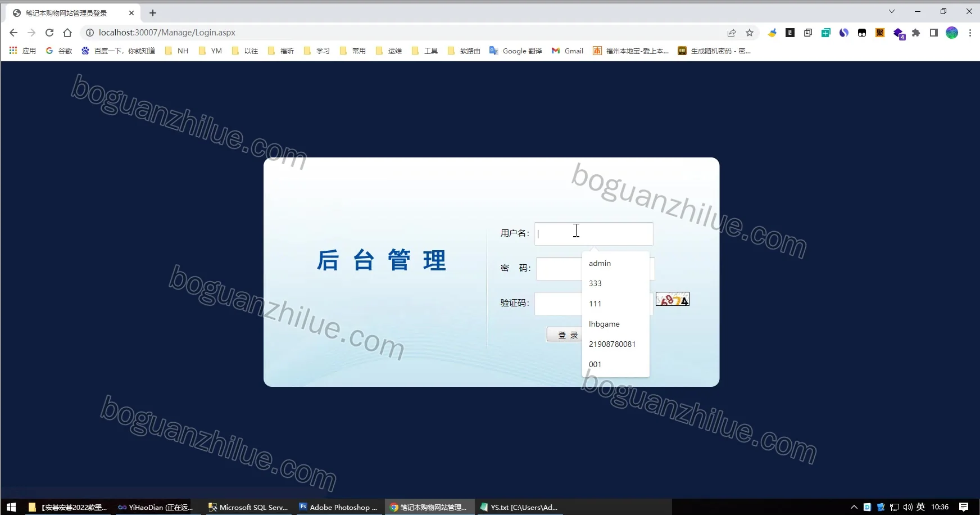Toggle 英 input method indicator
Image resolution: width=980 pixels, height=515 pixels.
pyautogui.click(x=920, y=507)
